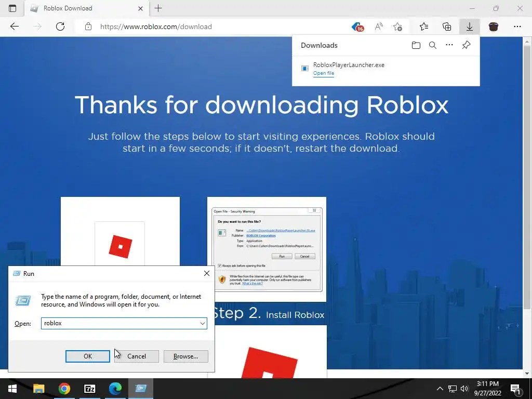Close the Run dialog
This screenshot has height=399, width=532.
(x=207, y=273)
